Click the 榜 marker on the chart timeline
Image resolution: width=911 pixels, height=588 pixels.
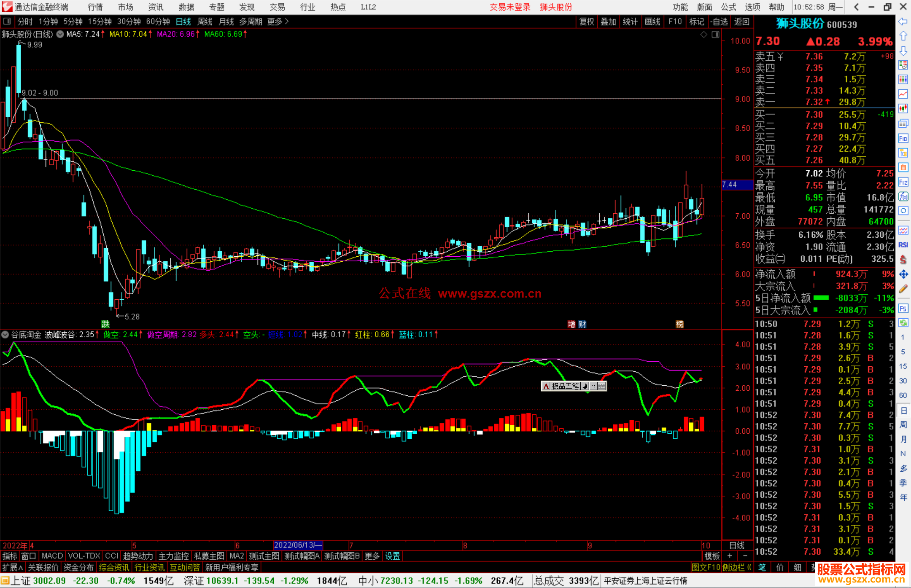tap(680, 324)
